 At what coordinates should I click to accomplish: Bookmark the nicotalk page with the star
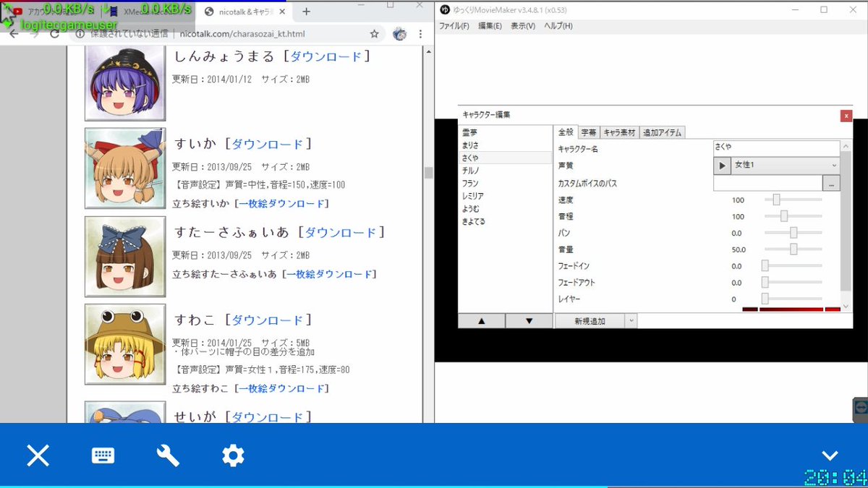[373, 33]
